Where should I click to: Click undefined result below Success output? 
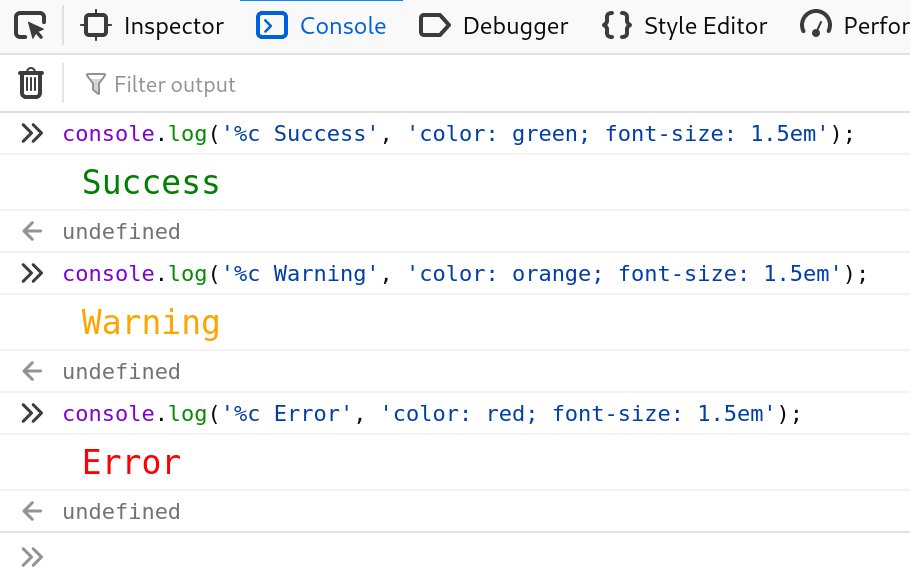tap(121, 232)
